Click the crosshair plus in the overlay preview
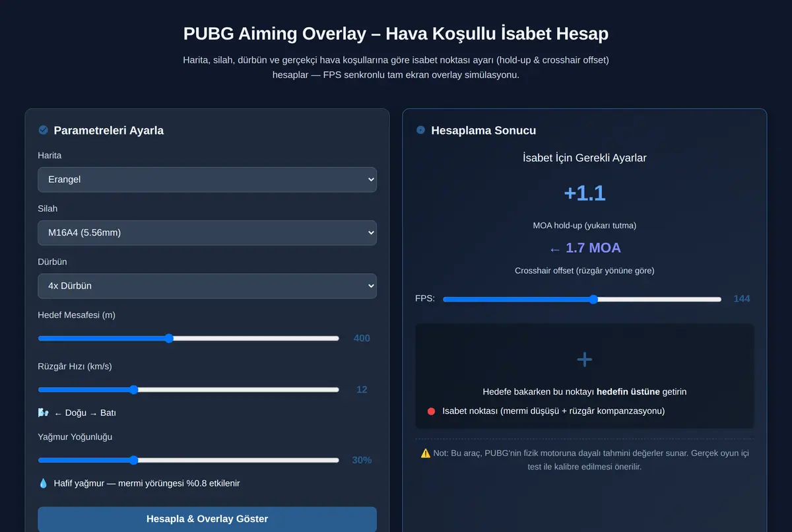Viewport: 792px width, 532px height. [x=585, y=359]
